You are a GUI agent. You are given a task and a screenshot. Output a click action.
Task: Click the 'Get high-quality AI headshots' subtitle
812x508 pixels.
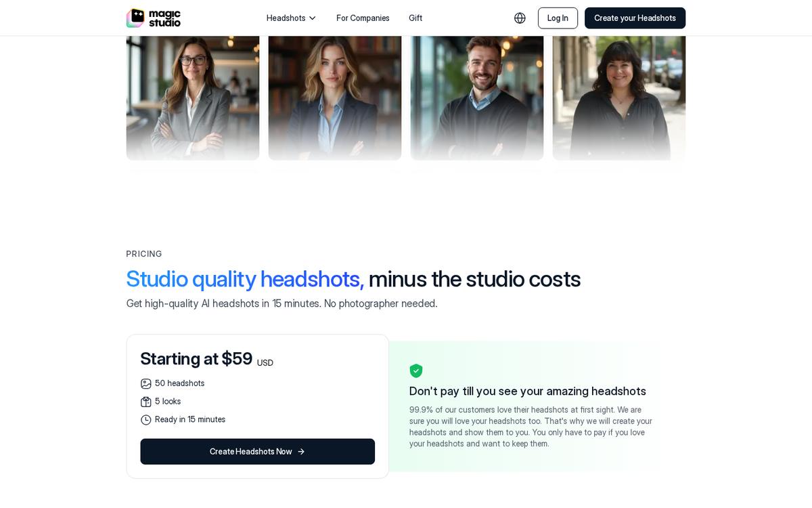click(x=282, y=303)
